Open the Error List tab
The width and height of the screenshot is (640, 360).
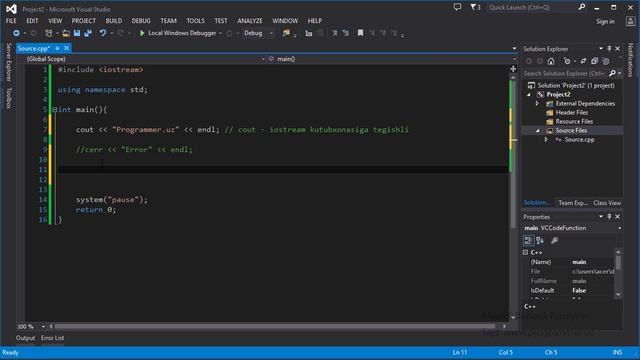[x=52, y=338]
